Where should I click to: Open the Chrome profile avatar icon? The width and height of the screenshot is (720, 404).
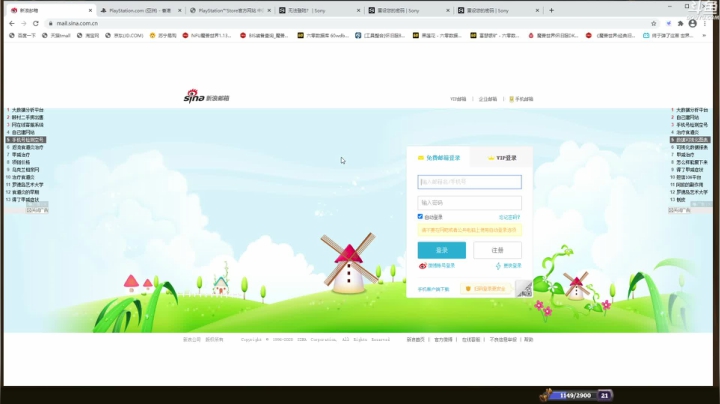[x=692, y=23]
